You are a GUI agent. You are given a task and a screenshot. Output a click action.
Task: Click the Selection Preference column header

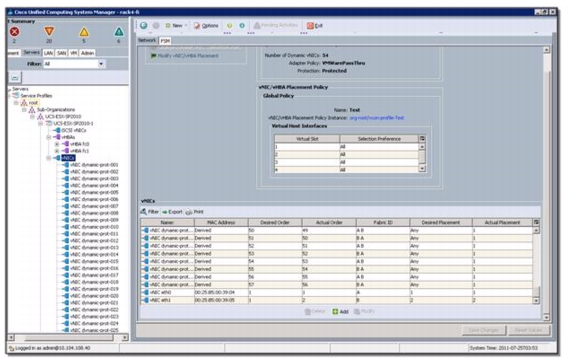tap(379, 139)
